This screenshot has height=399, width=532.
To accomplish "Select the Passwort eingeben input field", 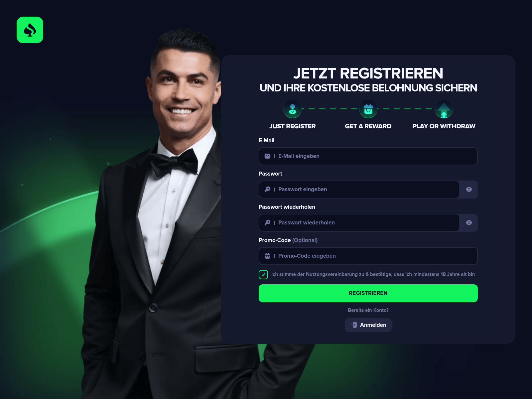I will pyautogui.click(x=359, y=190).
